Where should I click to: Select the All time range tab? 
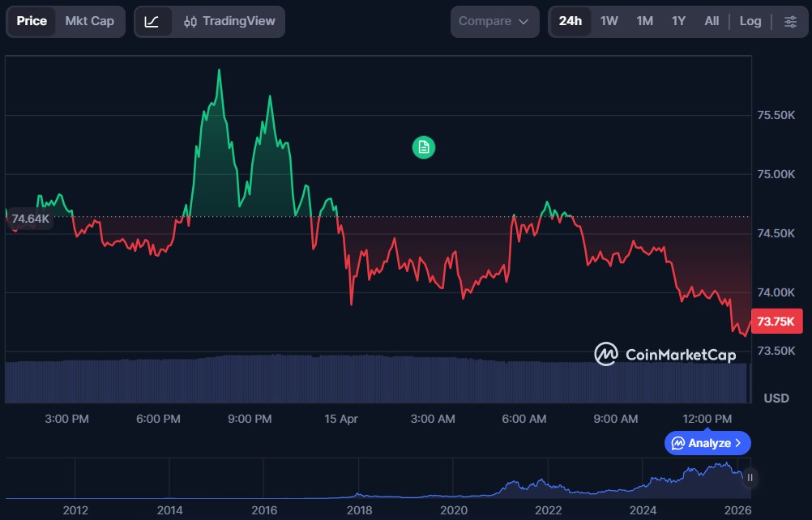tap(711, 21)
